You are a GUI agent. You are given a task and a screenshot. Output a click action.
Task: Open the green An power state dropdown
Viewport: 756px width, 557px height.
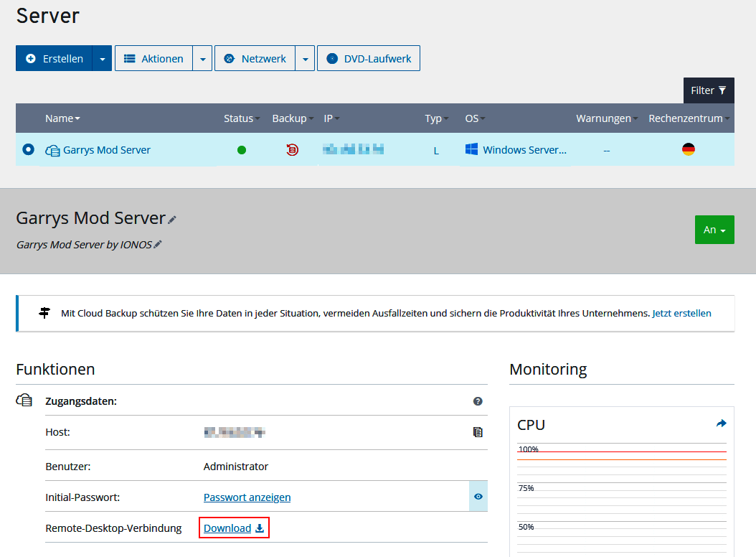[714, 230]
